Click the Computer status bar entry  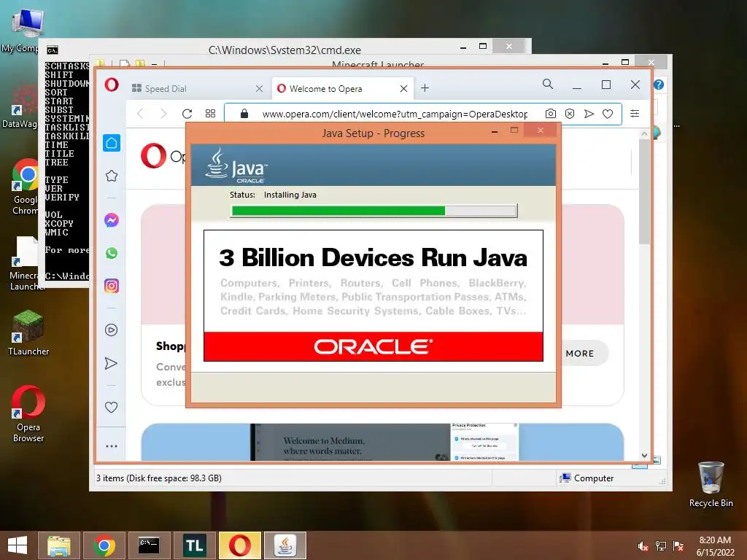(x=587, y=478)
